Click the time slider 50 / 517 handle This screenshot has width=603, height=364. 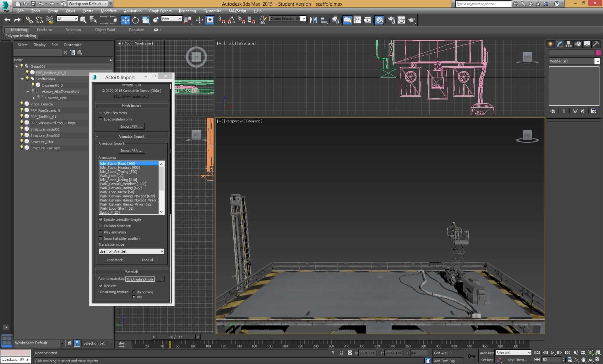[176, 337]
